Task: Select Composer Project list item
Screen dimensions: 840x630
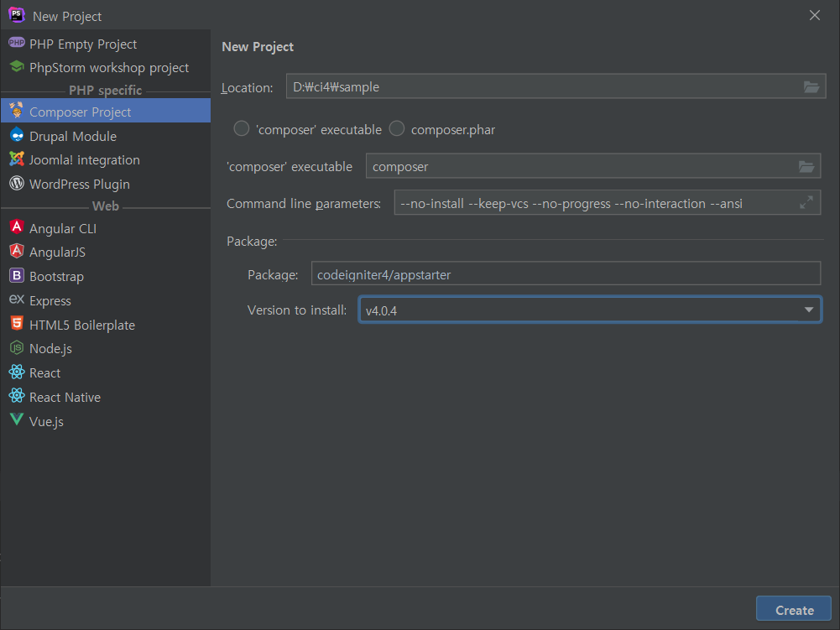Action: (106, 112)
